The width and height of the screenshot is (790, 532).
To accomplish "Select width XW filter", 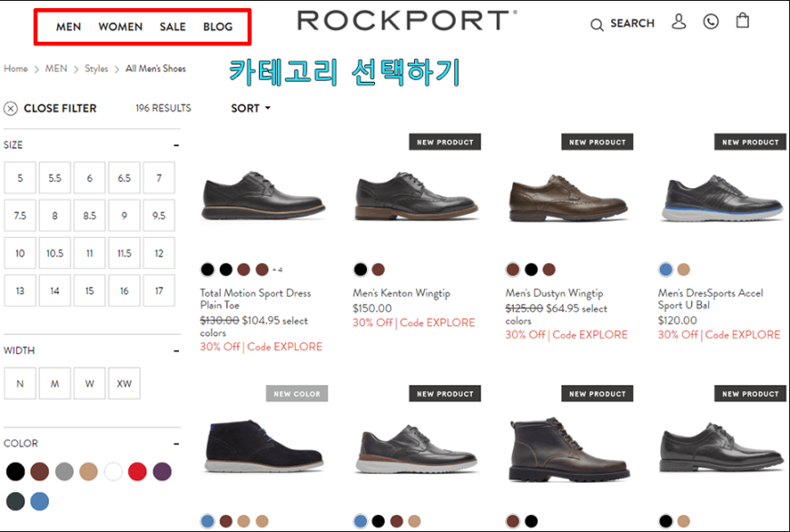I will coord(124,383).
